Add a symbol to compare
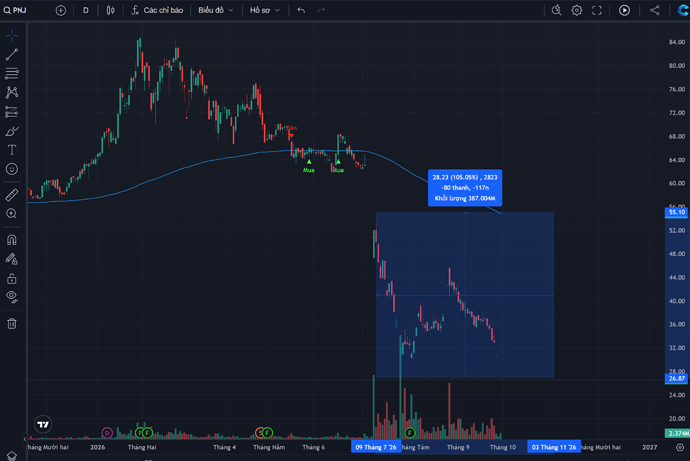Viewport: 690px width, 461px height. pyautogui.click(x=61, y=10)
